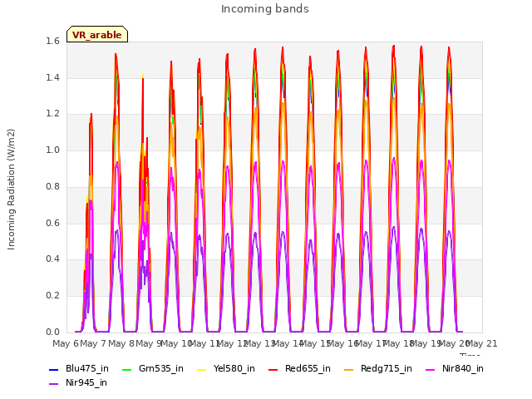The image size is (532, 399).
Task: Click the Nir945_in legend label
Action: pos(86,382)
